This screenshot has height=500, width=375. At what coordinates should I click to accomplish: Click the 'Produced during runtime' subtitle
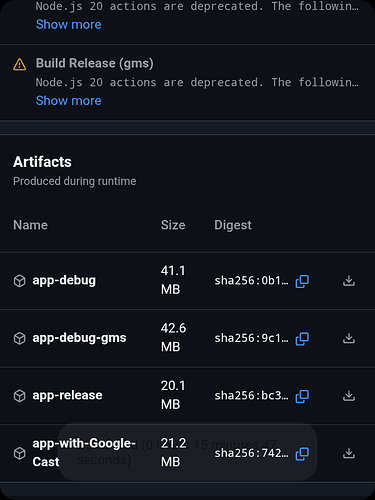(x=75, y=181)
